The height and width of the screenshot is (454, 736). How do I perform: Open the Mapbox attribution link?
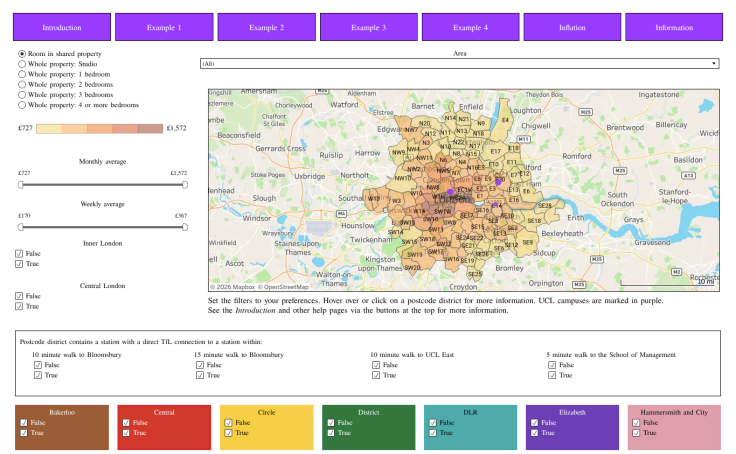(232, 287)
